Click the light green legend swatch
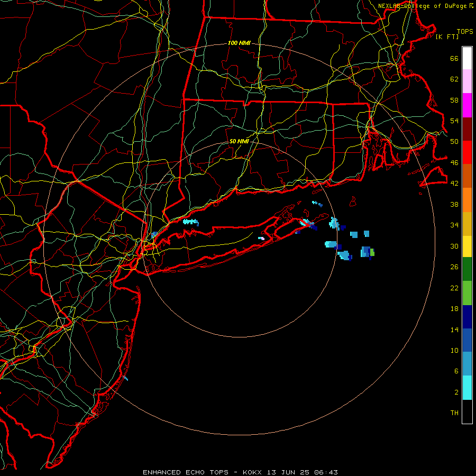The height and width of the screenshot is (476, 476). point(467,293)
